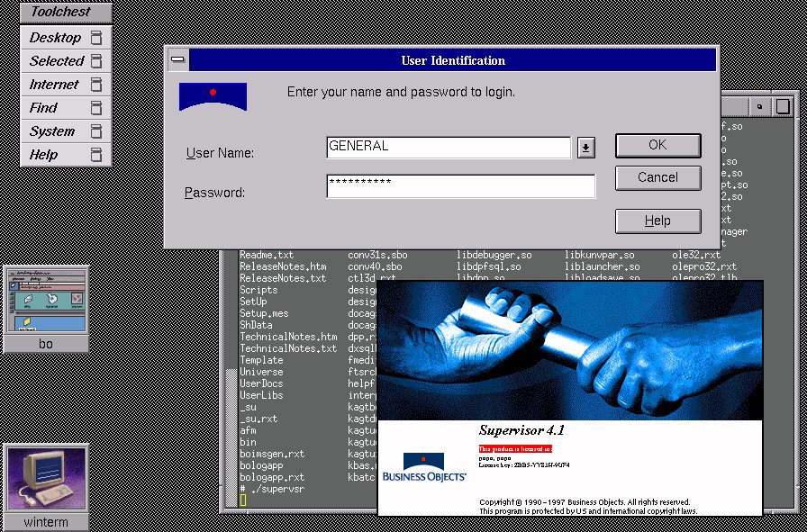Image resolution: width=807 pixels, height=532 pixels.
Task: Click the System menu tear-off icon
Action: (96, 131)
